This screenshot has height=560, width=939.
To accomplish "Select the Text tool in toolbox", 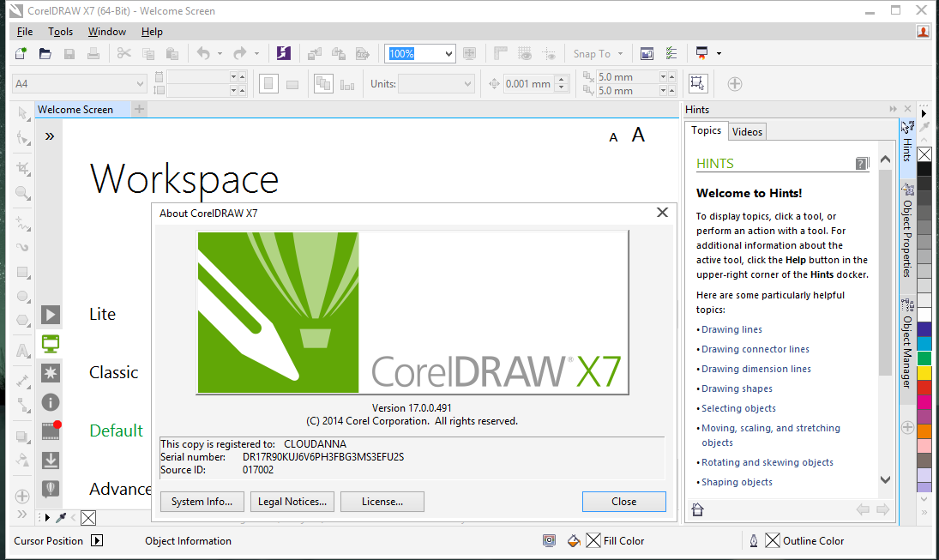I will 23,351.
